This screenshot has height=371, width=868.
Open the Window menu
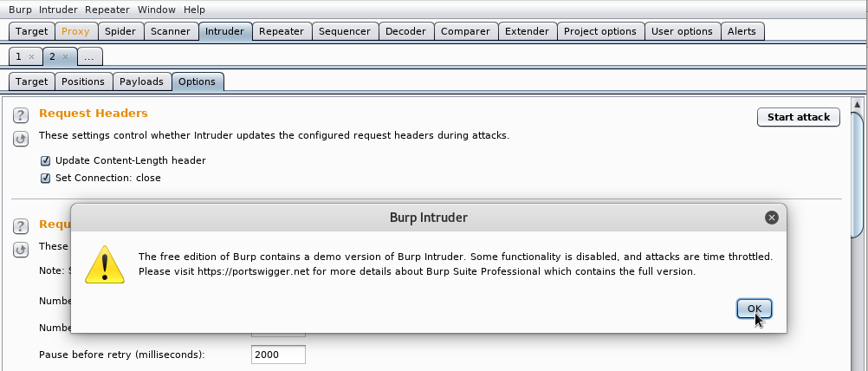[156, 10]
